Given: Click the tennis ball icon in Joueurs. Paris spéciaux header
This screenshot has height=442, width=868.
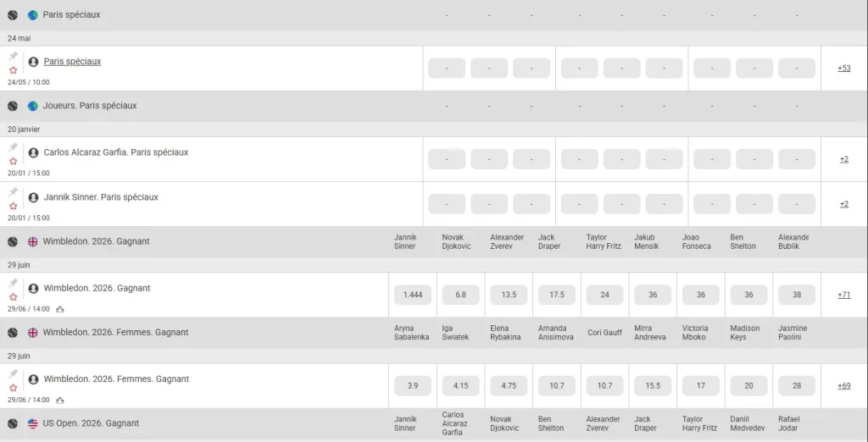Looking at the screenshot, I should (x=13, y=106).
